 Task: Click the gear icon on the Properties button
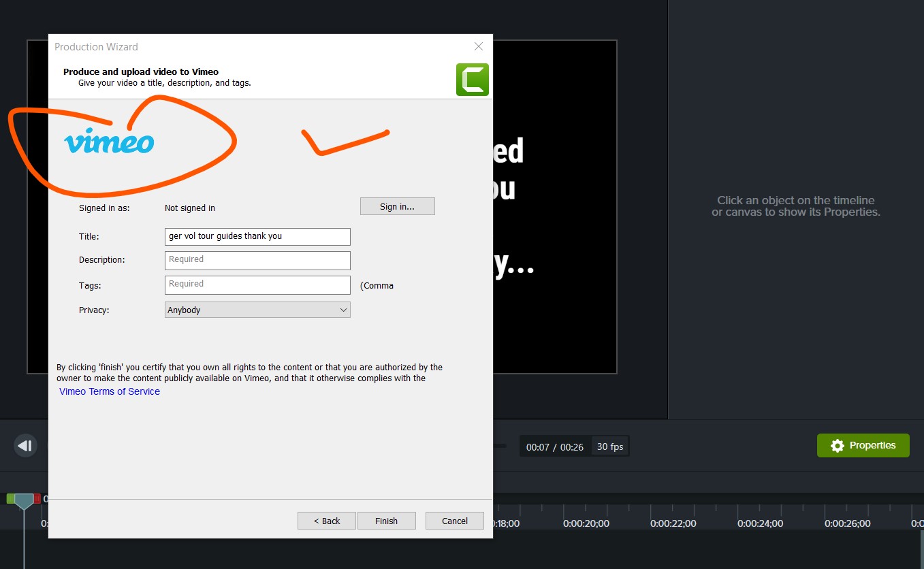point(838,446)
